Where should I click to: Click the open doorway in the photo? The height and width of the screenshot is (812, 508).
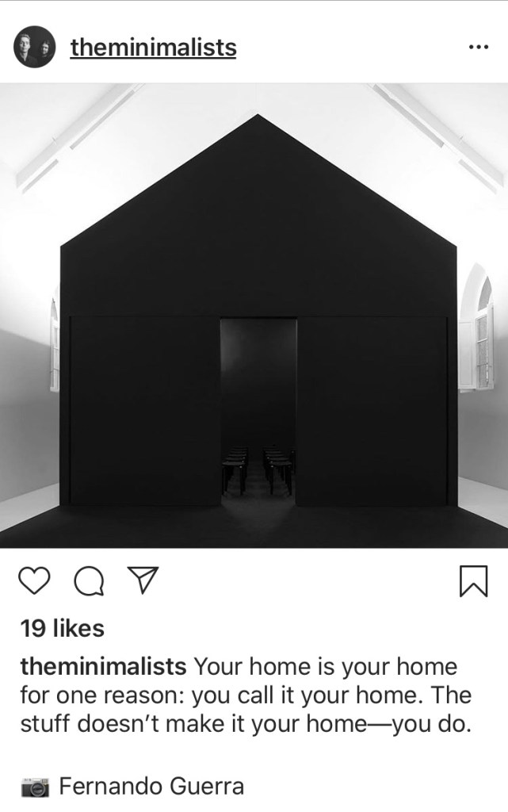point(258,412)
